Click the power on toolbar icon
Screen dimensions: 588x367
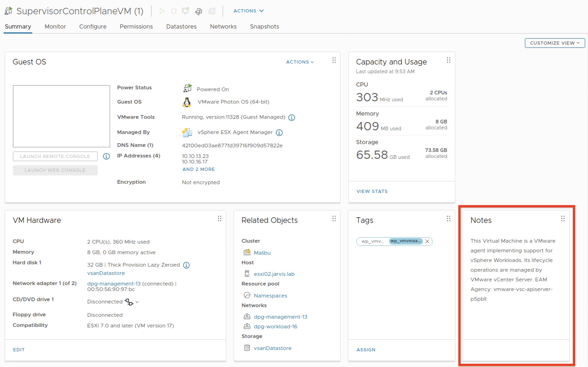click(x=162, y=11)
